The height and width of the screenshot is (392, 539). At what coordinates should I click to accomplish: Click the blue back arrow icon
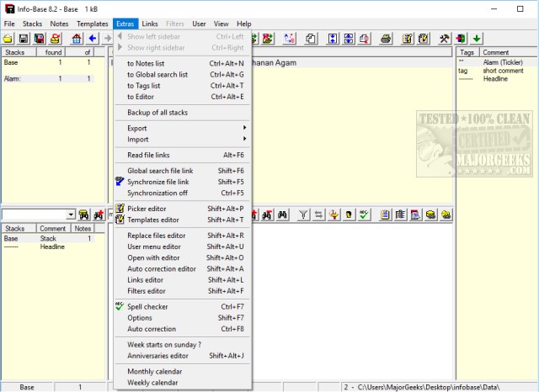(x=93, y=39)
